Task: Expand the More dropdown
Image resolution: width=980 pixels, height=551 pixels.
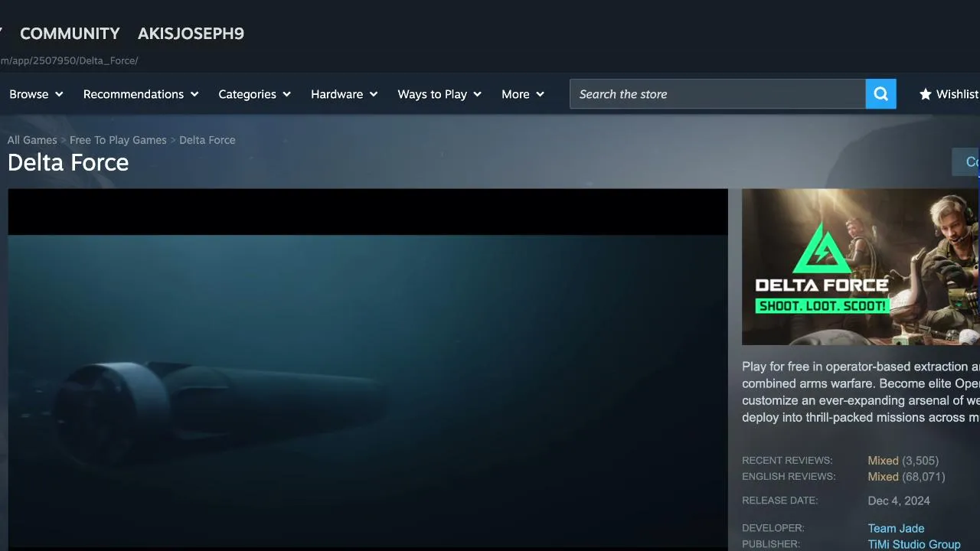Action: [x=523, y=94]
